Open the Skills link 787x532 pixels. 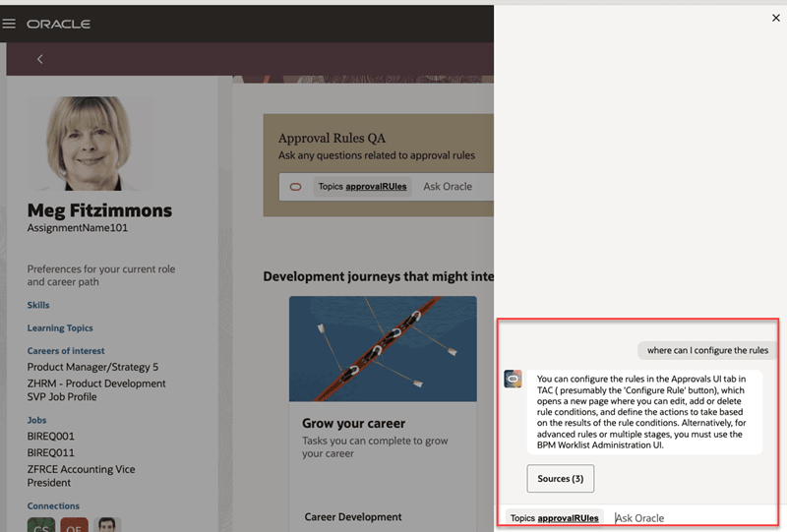pos(38,305)
